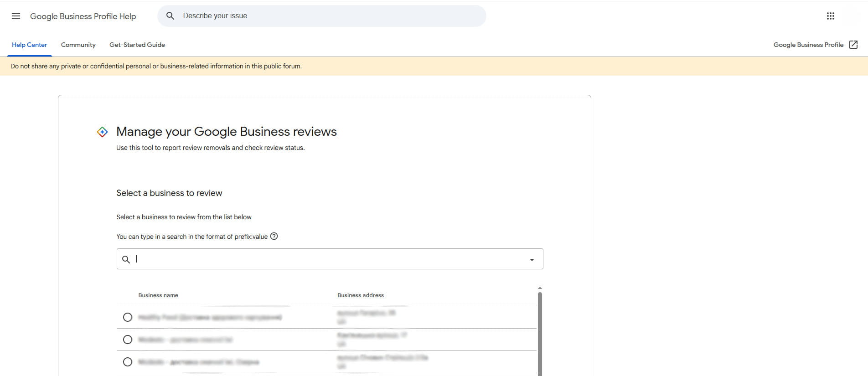Open the Community tab
The width and height of the screenshot is (868, 376).
(x=78, y=45)
